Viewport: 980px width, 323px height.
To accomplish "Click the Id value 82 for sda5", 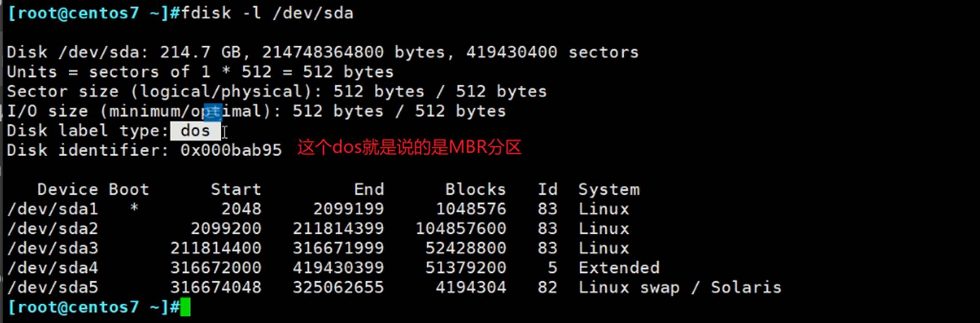I will point(547,287).
